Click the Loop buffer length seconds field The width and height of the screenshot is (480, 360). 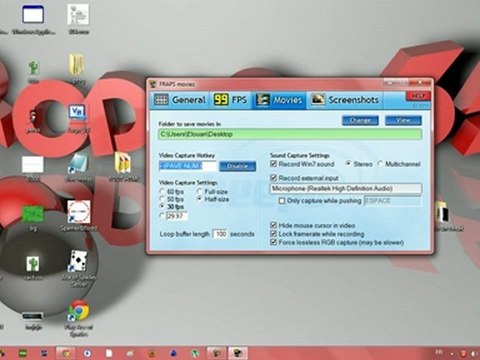220,234
